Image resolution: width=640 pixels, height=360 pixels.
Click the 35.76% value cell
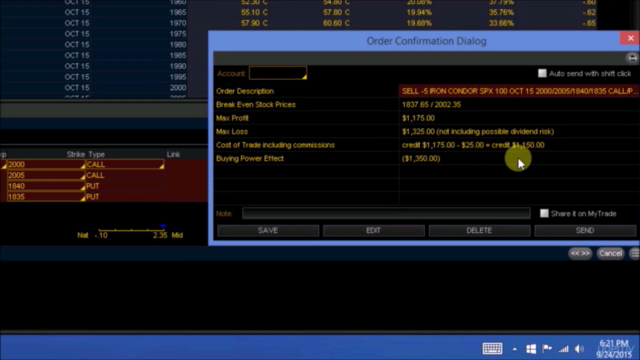tap(501, 12)
